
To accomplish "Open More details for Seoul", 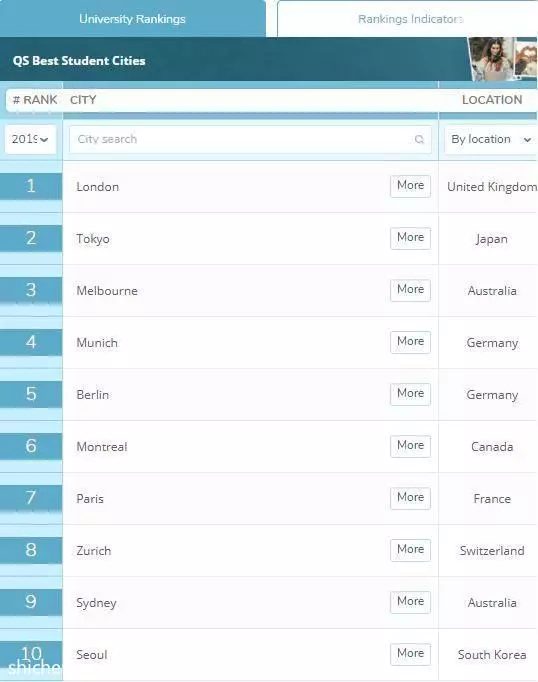I will tap(410, 654).
